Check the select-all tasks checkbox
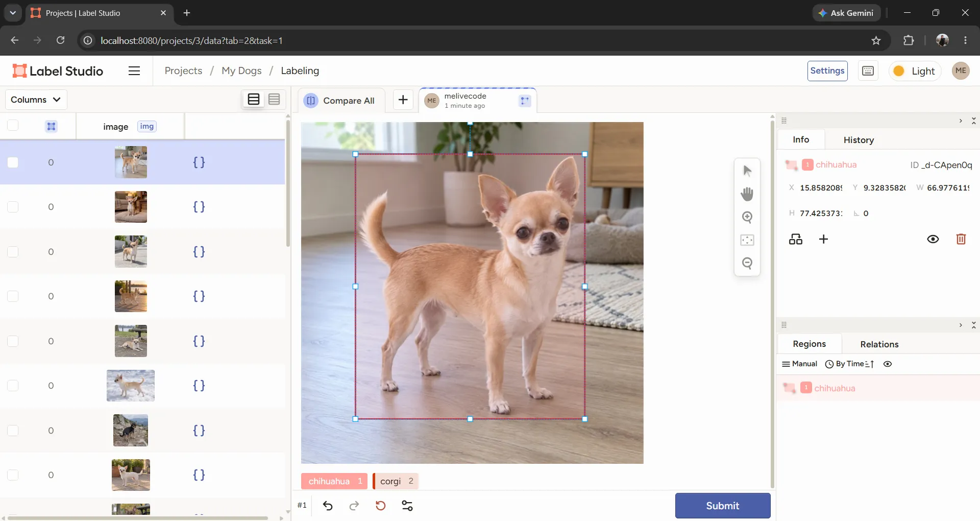 tap(13, 126)
